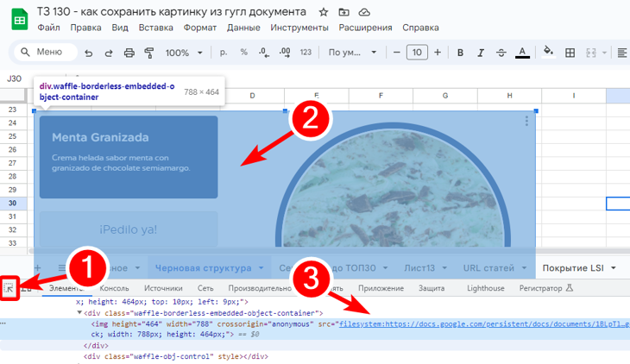Switch to the Покрытие LSI sheet tab

coord(573,268)
